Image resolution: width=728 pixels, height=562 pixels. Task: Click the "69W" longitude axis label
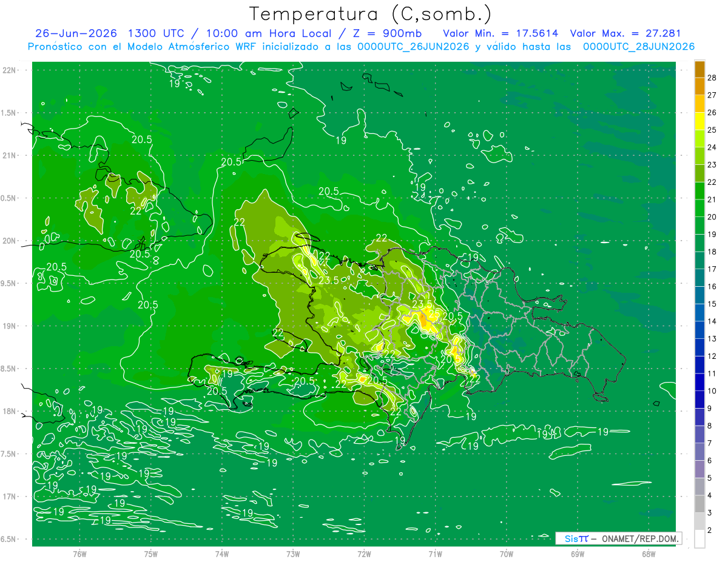click(x=578, y=554)
